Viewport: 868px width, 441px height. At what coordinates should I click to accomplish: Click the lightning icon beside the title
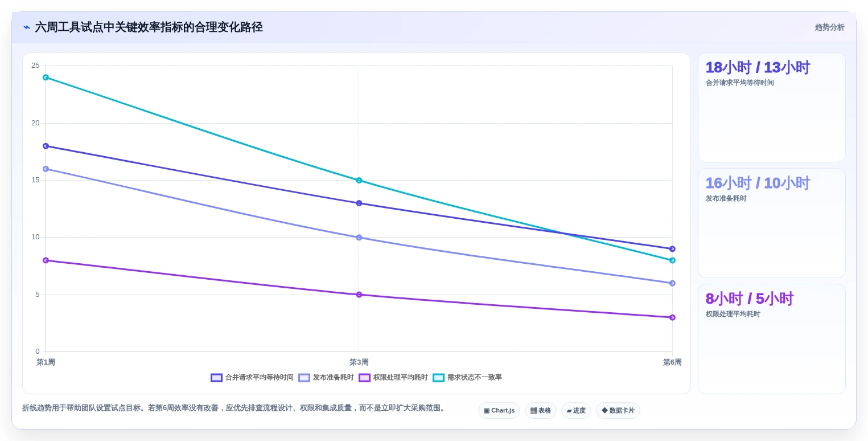27,27
